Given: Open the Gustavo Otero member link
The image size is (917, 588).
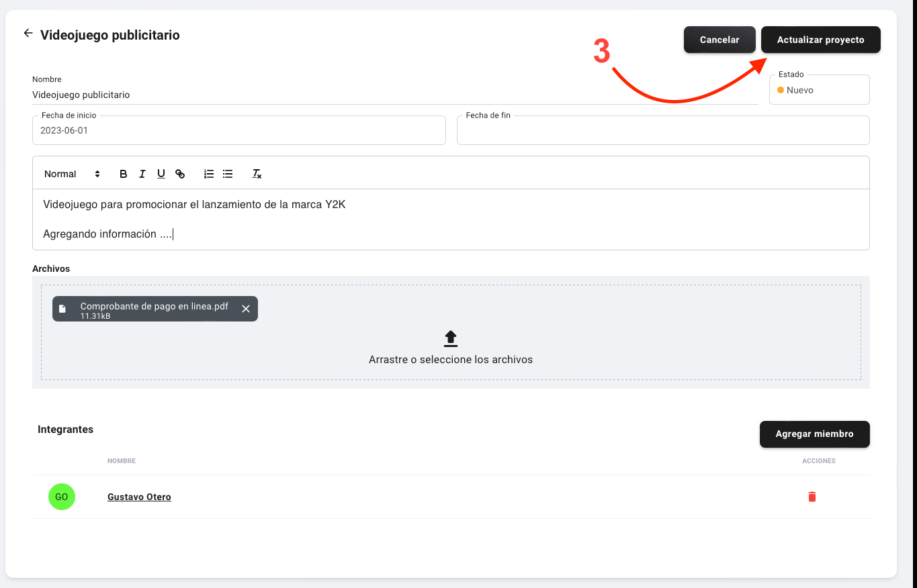Looking at the screenshot, I should click(139, 497).
